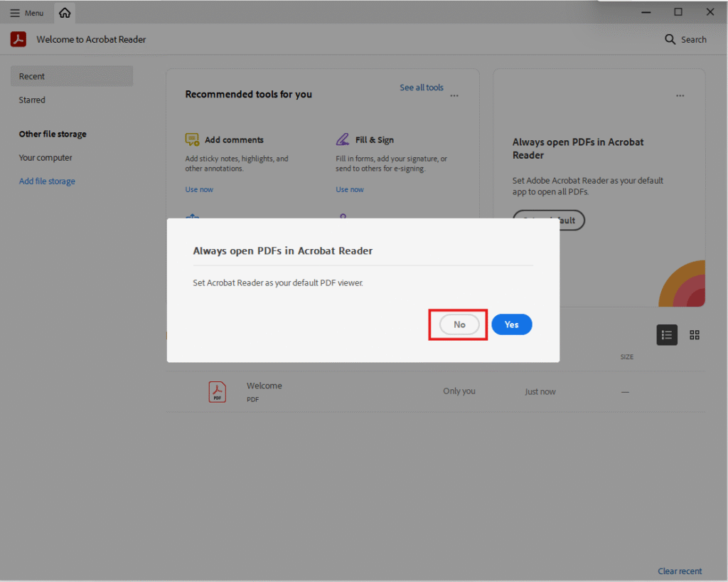728x582 pixels.
Task: Click the Fill & Sign pen icon
Action: [x=343, y=139]
